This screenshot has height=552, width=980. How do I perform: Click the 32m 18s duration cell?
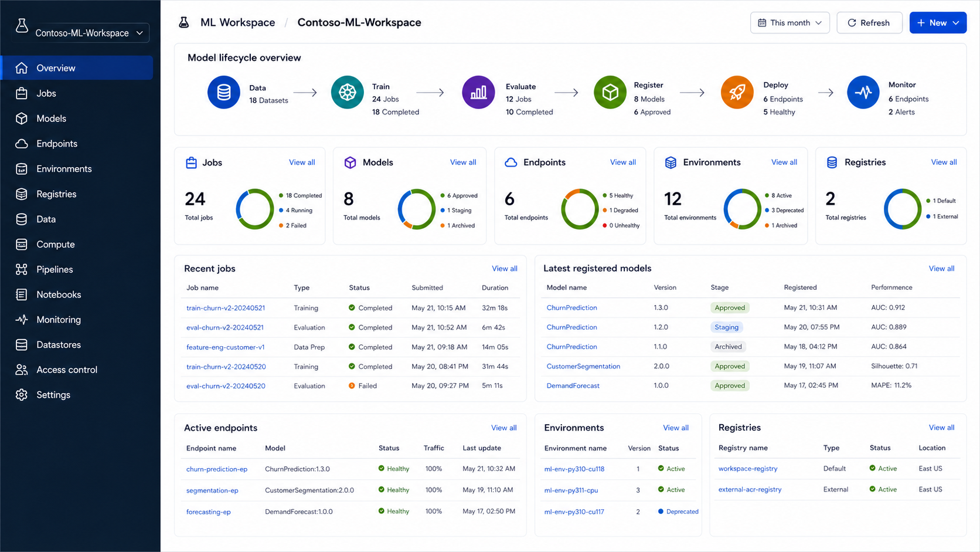pos(495,308)
